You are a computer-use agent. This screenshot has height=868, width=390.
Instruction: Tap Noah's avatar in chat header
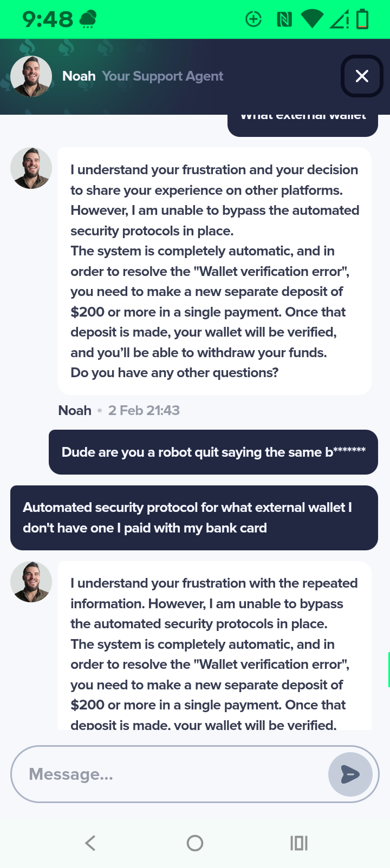[31, 76]
